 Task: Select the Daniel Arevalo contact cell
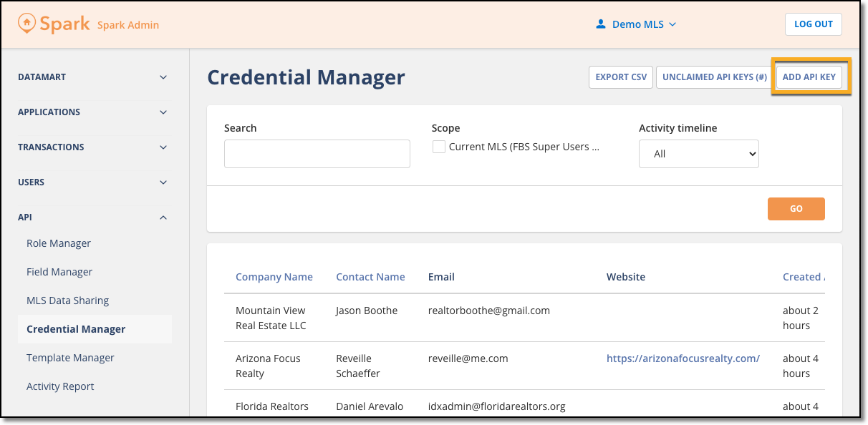click(x=370, y=406)
